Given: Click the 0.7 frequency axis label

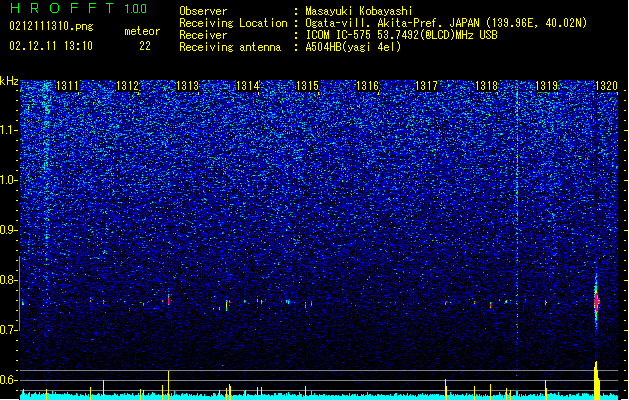Looking at the screenshot, I should pyautogui.click(x=9, y=330).
